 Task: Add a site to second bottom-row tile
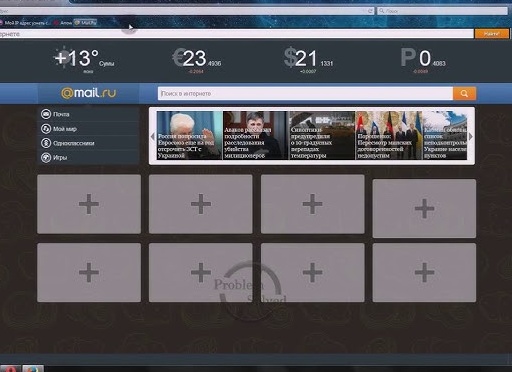point(201,273)
